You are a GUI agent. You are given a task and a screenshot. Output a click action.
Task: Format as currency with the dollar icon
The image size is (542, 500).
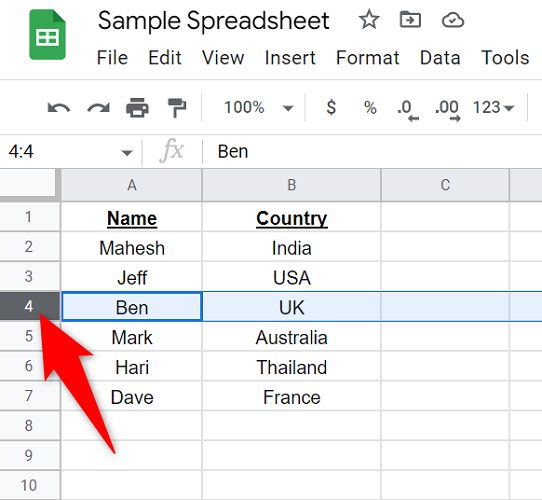click(x=331, y=107)
